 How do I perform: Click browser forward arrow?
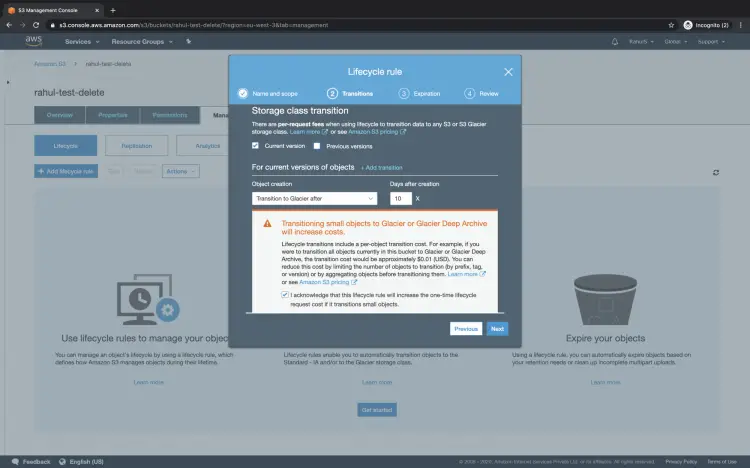tap(22, 25)
